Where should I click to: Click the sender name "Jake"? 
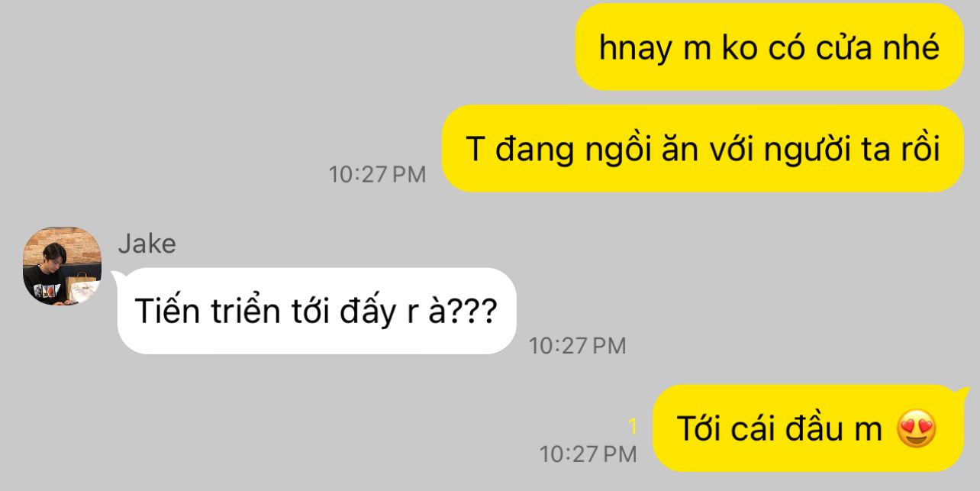[147, 244]
